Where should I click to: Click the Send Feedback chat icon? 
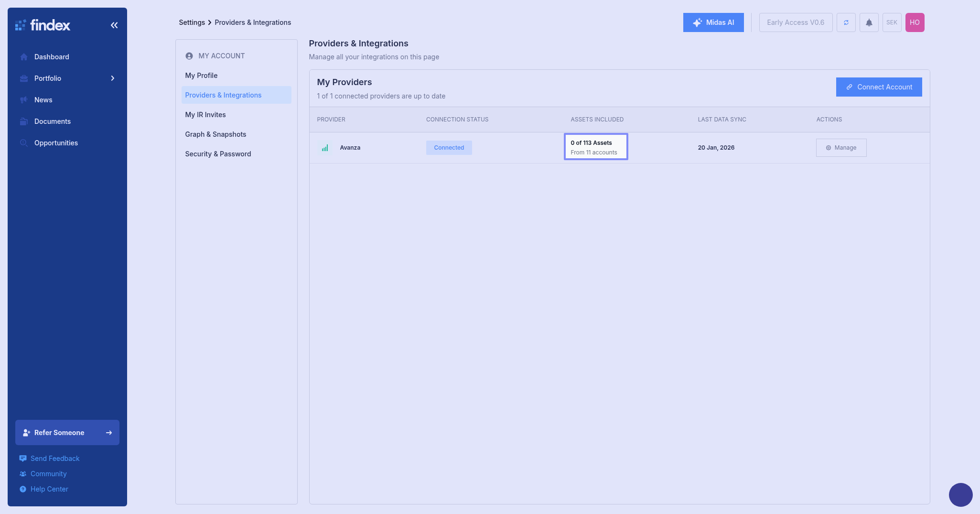coord(23,459)
